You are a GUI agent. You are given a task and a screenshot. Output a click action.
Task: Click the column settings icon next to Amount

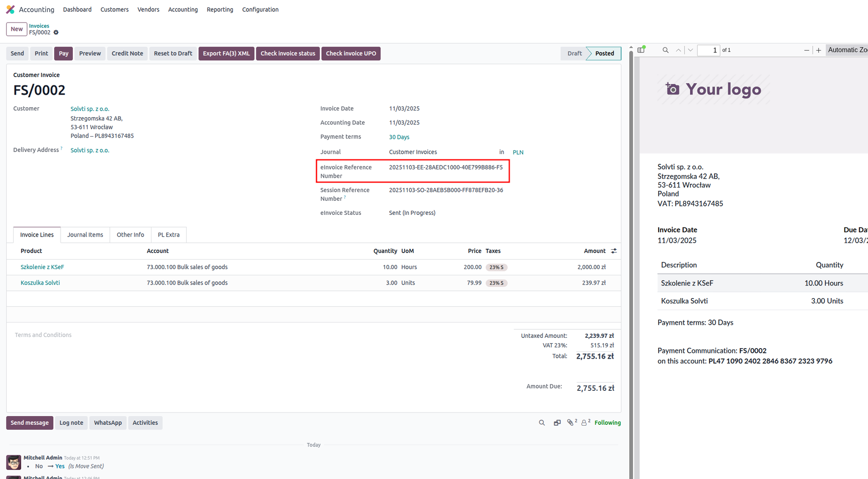point(613,251)
